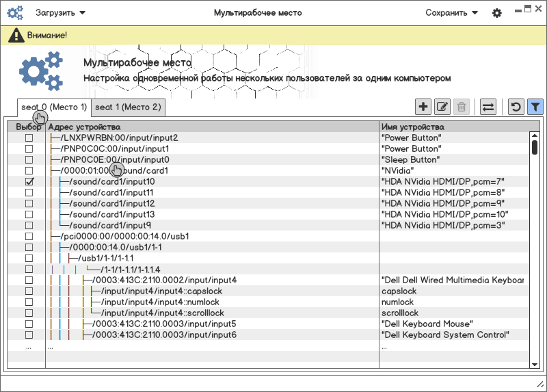This screenshot has width=547, height=392.
Task: Check the NVidia sound/card1 row checkbox
Action: 29,171
